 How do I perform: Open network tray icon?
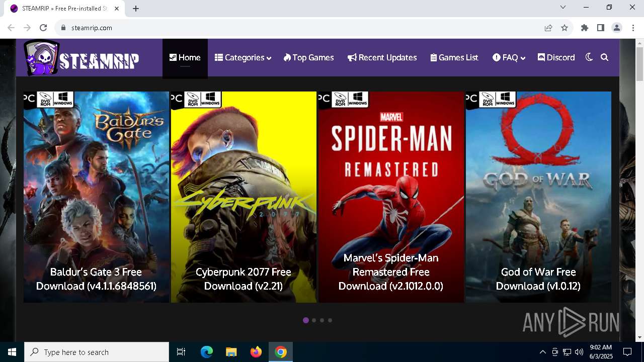point(567,352)
